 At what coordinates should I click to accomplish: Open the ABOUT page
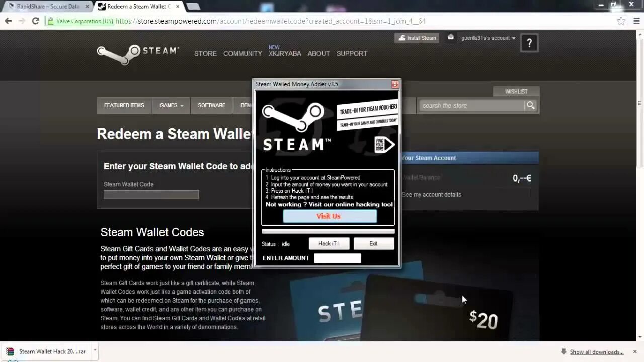[x=318, y=53]
